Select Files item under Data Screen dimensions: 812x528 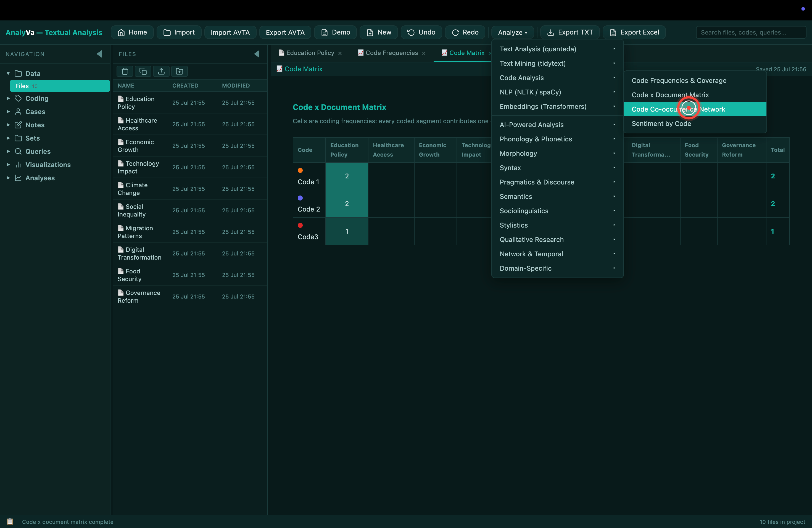[x=60, y=86]
